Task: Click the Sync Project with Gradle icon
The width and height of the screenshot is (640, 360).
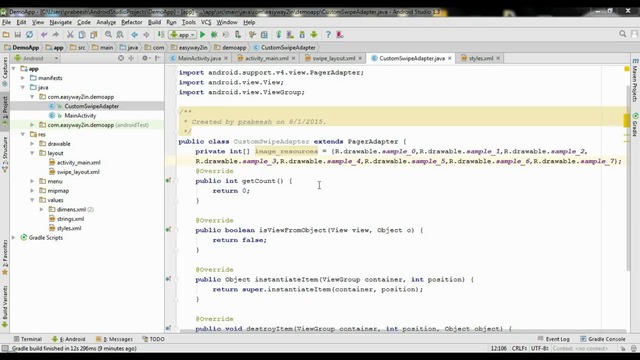Action: coord(279,35)
